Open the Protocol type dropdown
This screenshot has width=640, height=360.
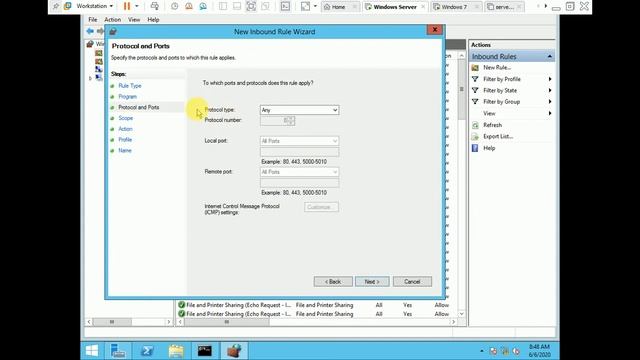[x=299, y=110]
